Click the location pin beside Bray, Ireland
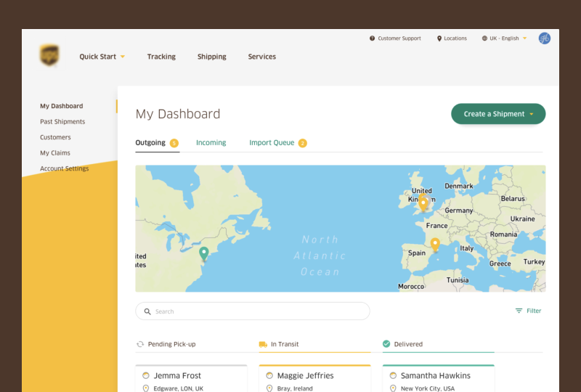 [x=269, y=388]
